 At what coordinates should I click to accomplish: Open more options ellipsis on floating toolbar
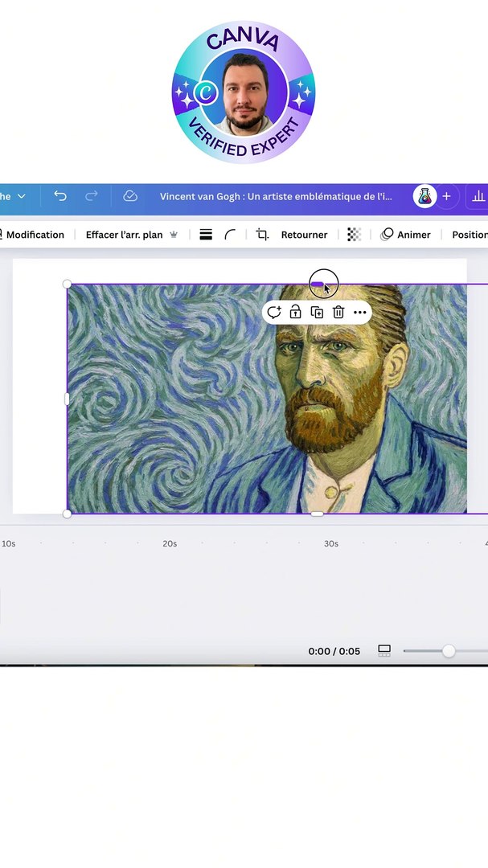pos(360,312)
